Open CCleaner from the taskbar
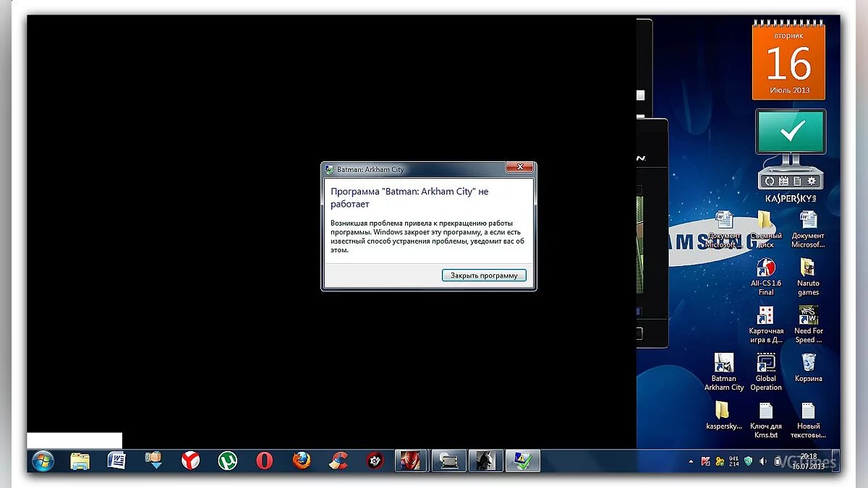This screenshot has height=488, width=868. tap(339, 461)
